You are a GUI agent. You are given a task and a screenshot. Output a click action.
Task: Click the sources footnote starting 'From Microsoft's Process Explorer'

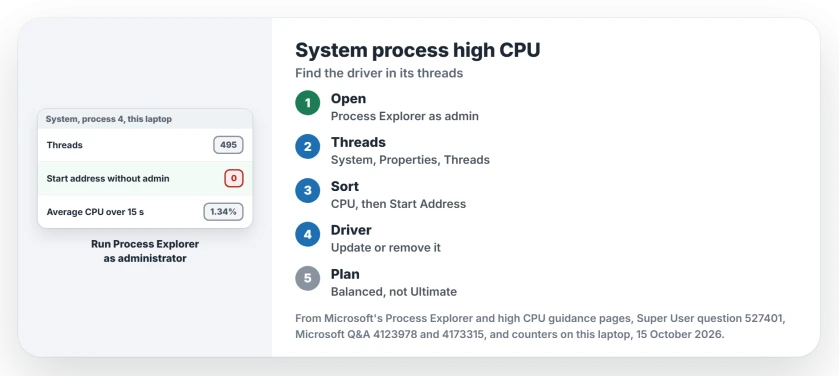[x=540, y=326]
